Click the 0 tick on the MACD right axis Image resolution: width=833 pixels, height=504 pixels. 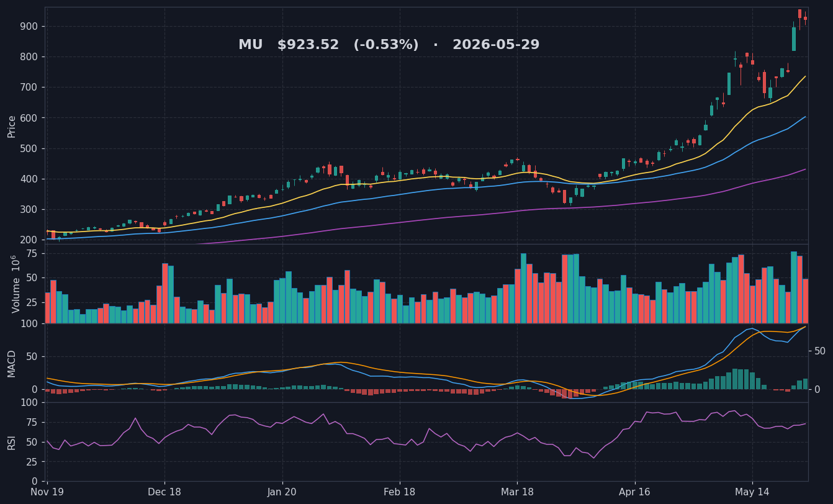pyautogui.click(x=817, y=389)
